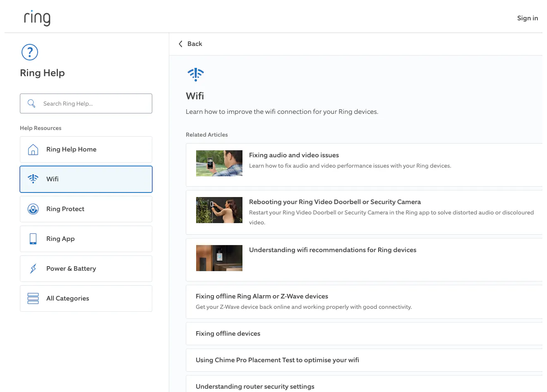
Task: Open Fixing offline Ring Alarm or Z-Wave devices
Action: 262,296
